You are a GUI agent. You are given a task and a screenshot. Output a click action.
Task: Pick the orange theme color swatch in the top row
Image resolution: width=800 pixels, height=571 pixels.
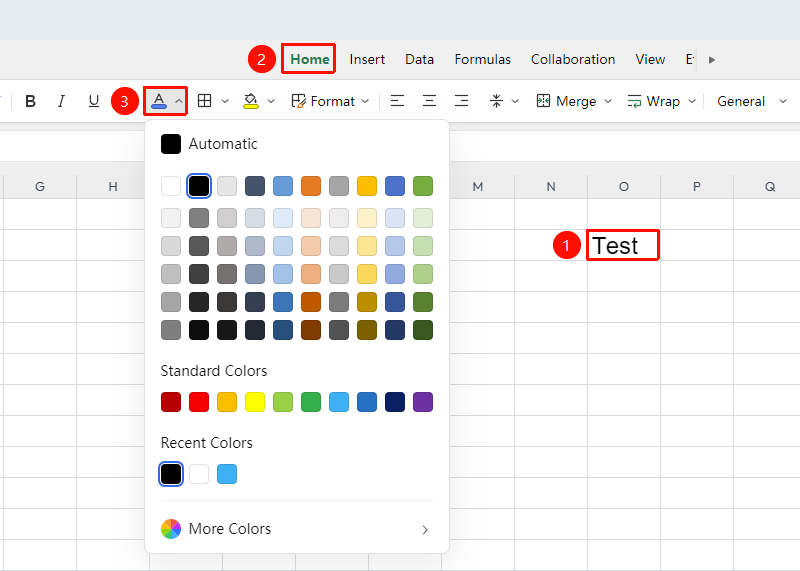311,186
